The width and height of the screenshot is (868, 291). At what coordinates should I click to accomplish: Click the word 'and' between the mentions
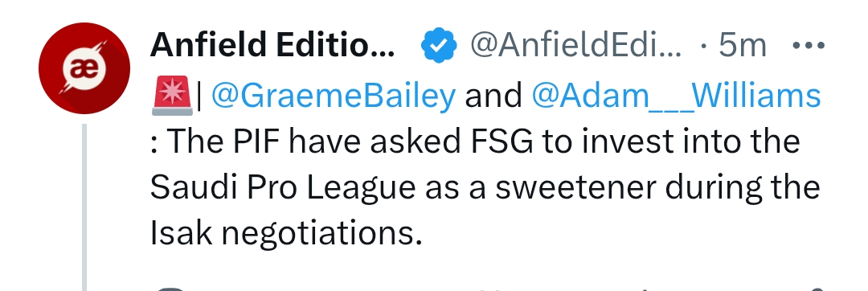[x=493, y=96]
